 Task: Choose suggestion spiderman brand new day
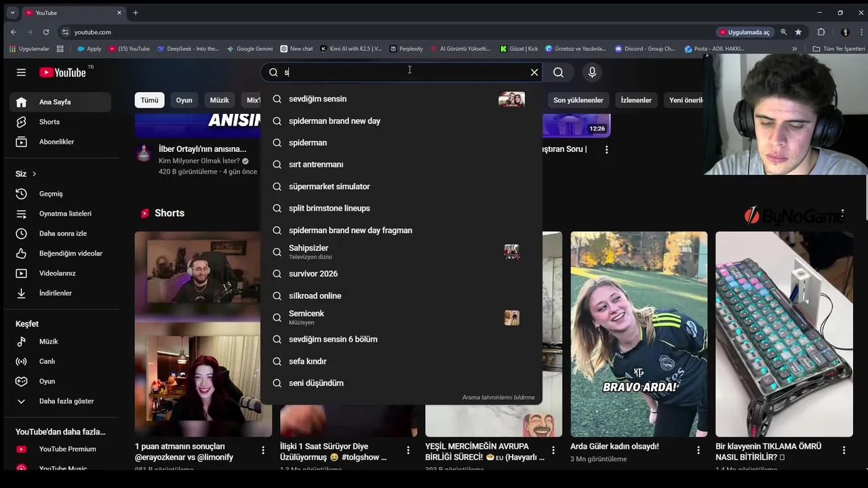tap(401, 121)
